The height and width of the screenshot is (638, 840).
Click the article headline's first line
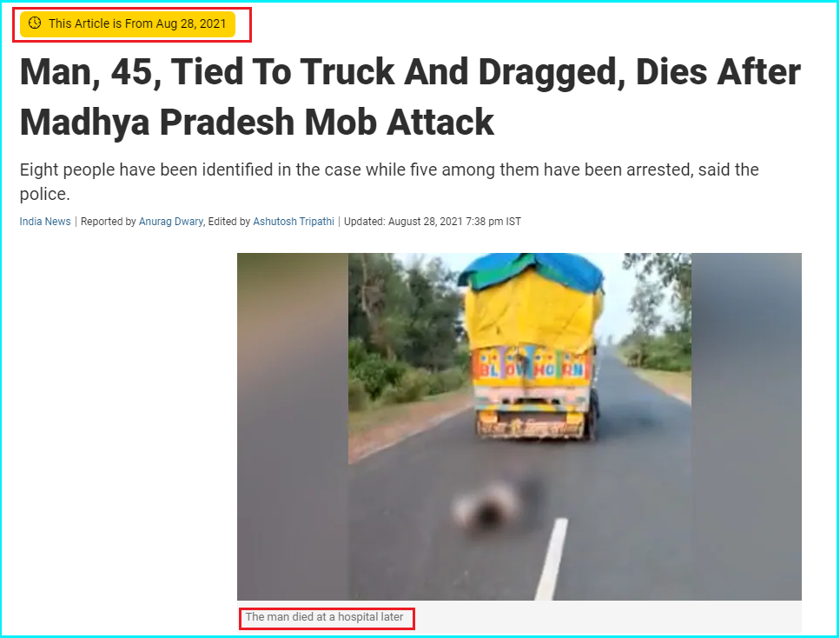(x=410, y=72)
